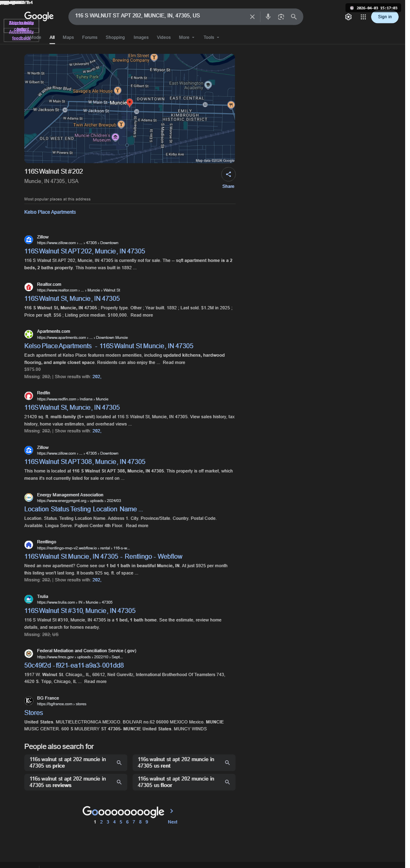Open Google apps grid icon
This screenshot has height=868, width=410.
tap(363, 17)
